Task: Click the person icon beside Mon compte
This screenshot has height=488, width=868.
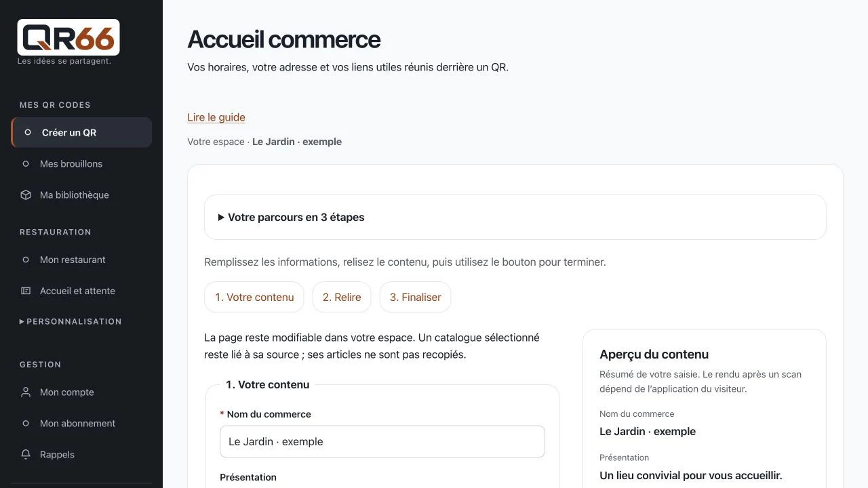Action: pos(26,392)
